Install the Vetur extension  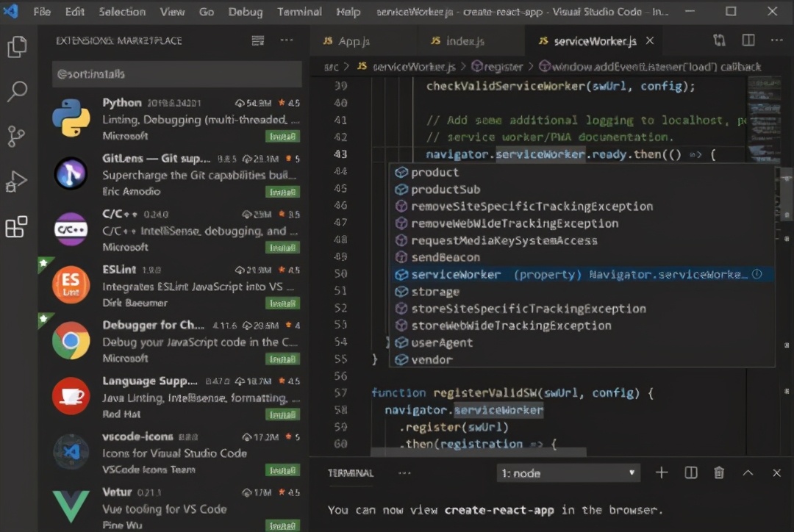click(282, 526)
